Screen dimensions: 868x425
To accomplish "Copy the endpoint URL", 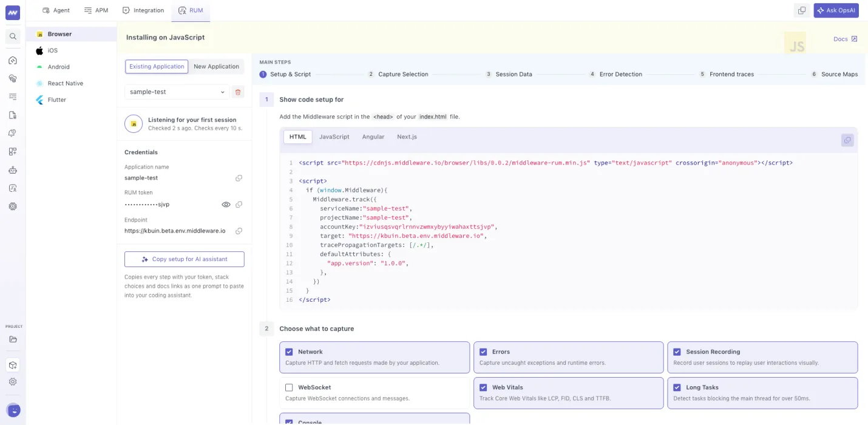I will tap(239, 231).
